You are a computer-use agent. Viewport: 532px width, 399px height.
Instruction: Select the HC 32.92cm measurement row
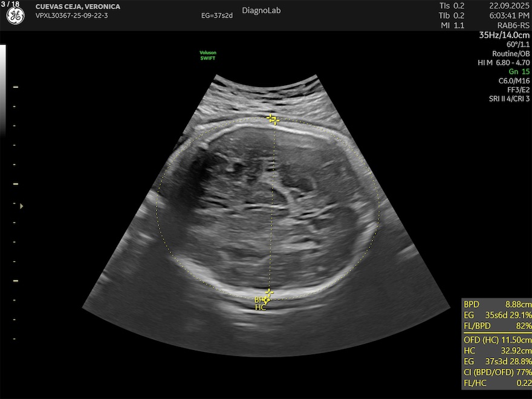pos(497,350)
